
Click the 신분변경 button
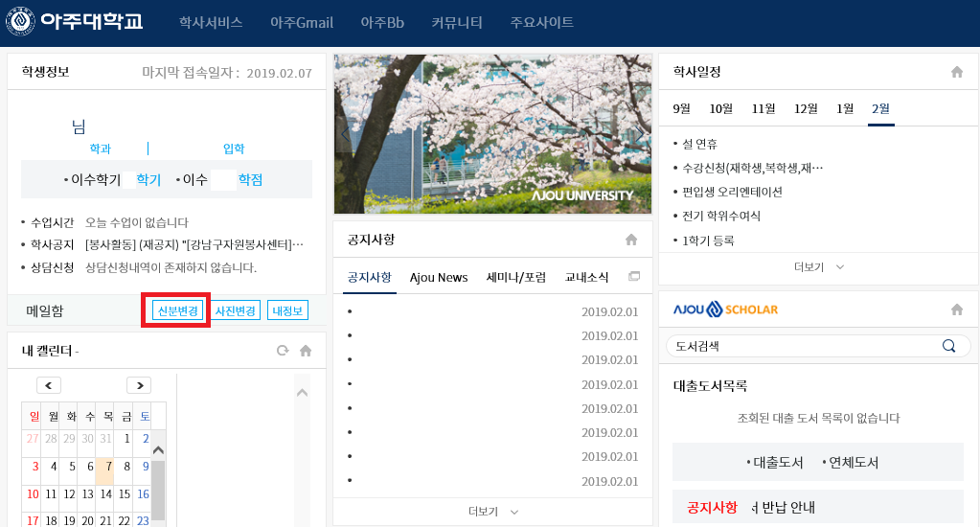[x=177, y=310]
